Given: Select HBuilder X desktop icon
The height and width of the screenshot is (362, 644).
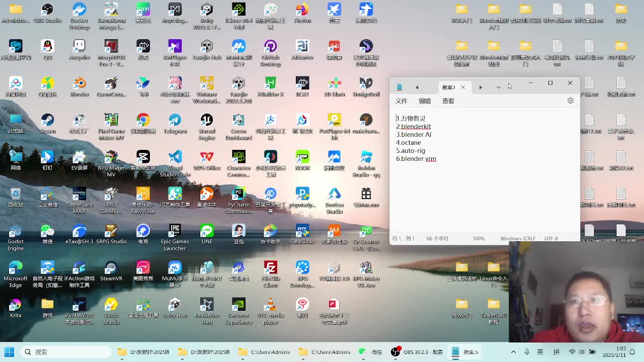Looking at the screenshot, I should pos(270,86).
